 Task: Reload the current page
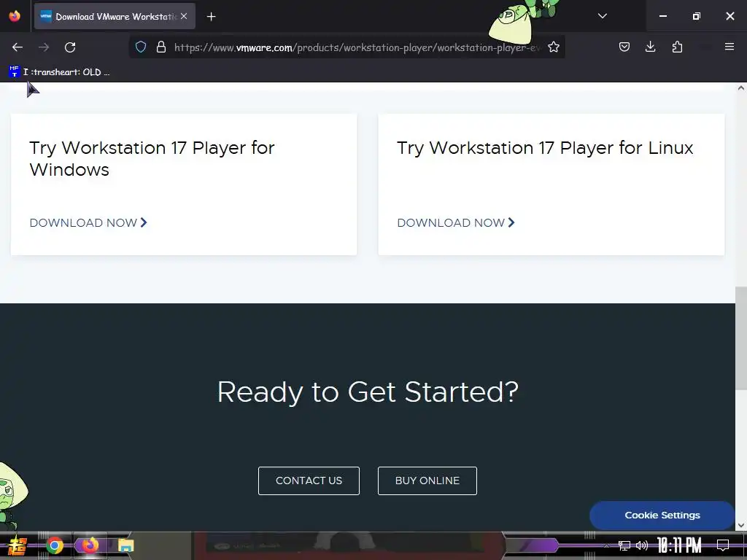pos(70,47)
